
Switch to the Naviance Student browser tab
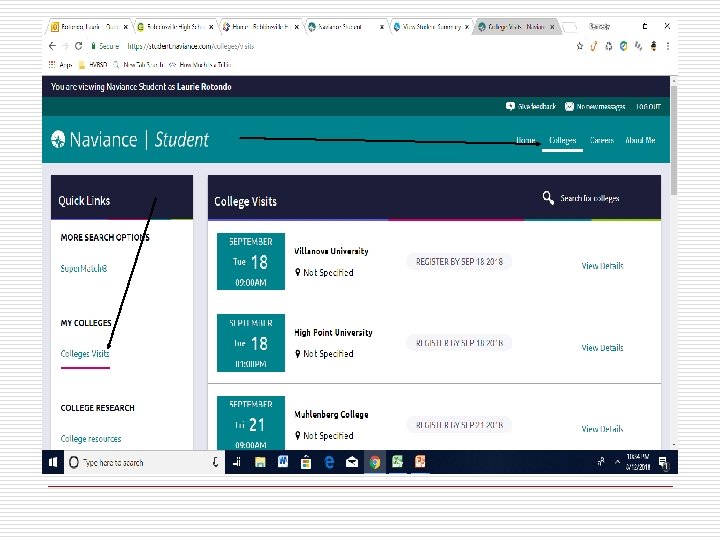click(x=345, y=27)
